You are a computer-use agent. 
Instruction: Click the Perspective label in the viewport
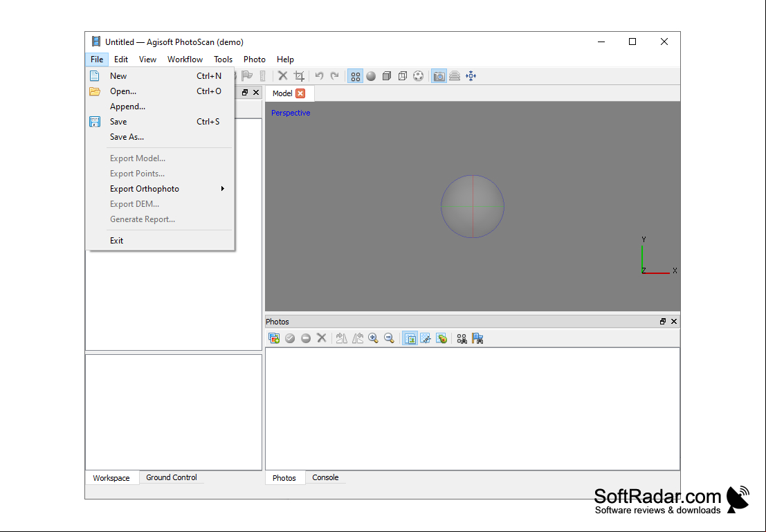291,113
